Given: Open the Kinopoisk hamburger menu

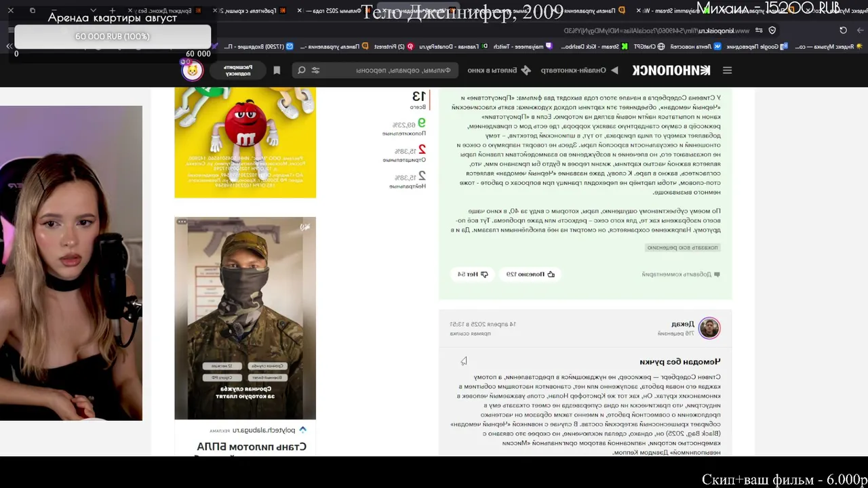Looking at the screenshot, I should [x=727, y=70].
